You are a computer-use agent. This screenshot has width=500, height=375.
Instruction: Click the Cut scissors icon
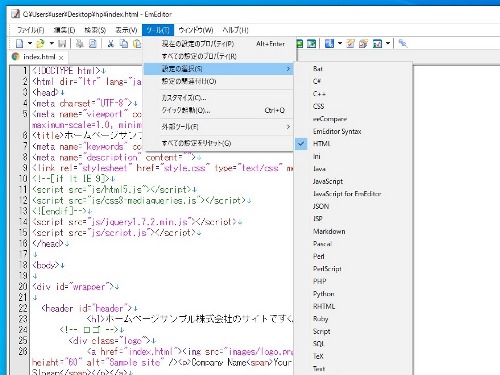tap(111, 43)
